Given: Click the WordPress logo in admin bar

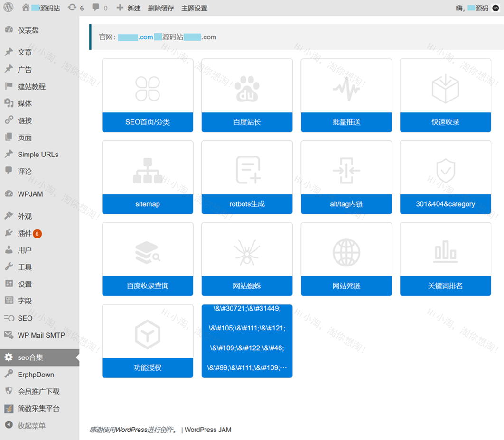Looking at the screenshot, I should 9,8.
